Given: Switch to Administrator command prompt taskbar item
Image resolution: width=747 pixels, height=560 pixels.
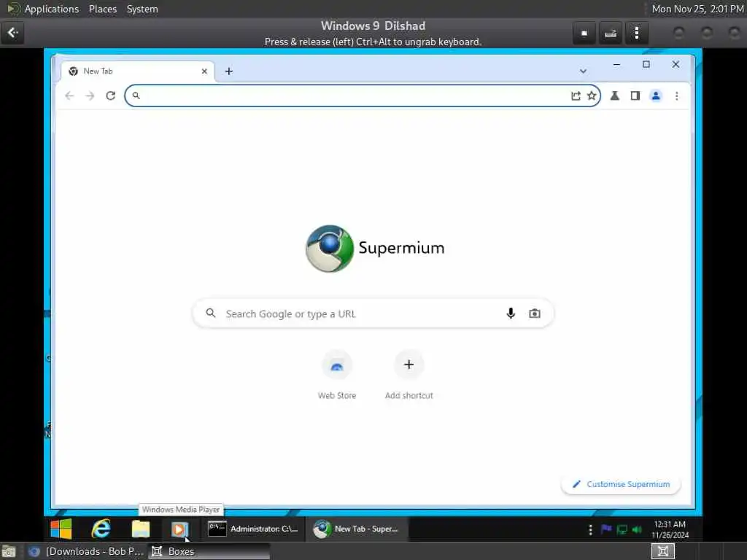Looking at the screenshot, I should click(253, 529).
